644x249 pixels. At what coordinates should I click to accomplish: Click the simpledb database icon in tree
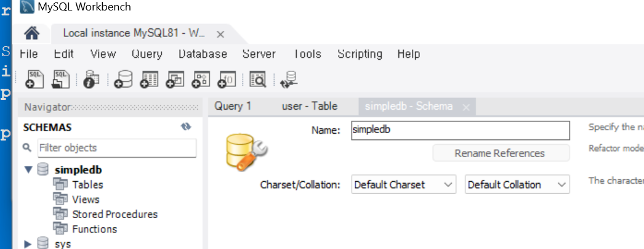tap(42, 169)
